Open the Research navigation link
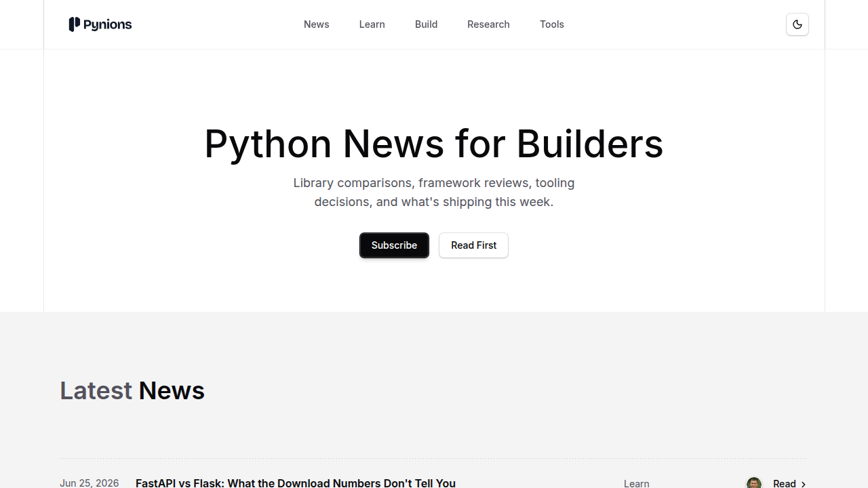The width and height of the screenshot is (868, 488). 488,24
